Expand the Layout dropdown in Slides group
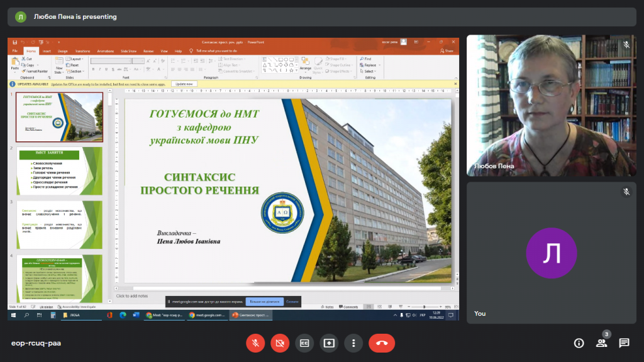644x362 pixels. coord(75,59)
